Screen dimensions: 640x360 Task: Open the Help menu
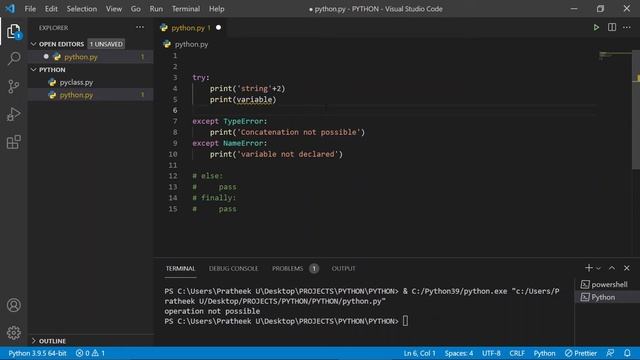(216, 9)
